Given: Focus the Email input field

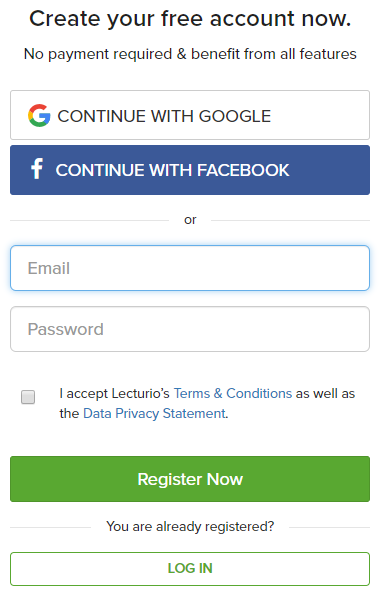Looking at the screenshot, I should tap(190, 268).
